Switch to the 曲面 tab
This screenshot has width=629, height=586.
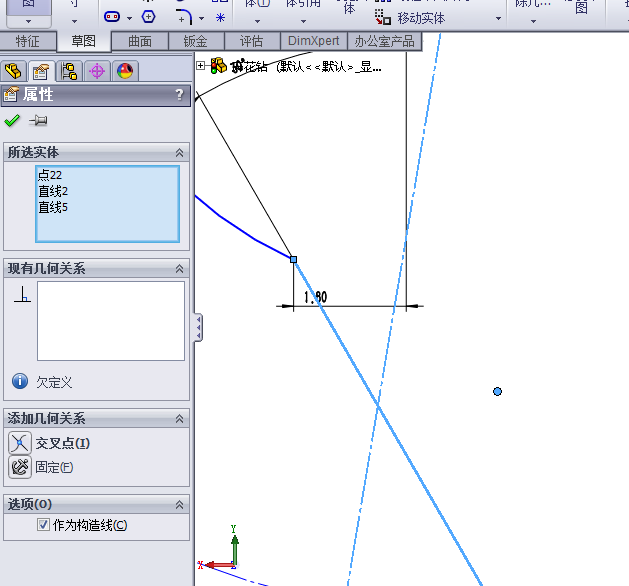pos(140,41)
